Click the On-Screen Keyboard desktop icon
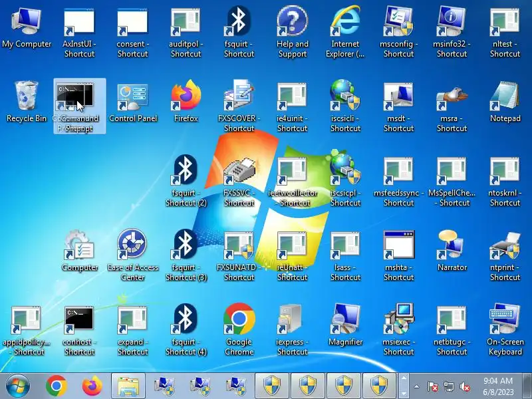The height and width of the screenshot is (399, 532). (x=505, y=330)
